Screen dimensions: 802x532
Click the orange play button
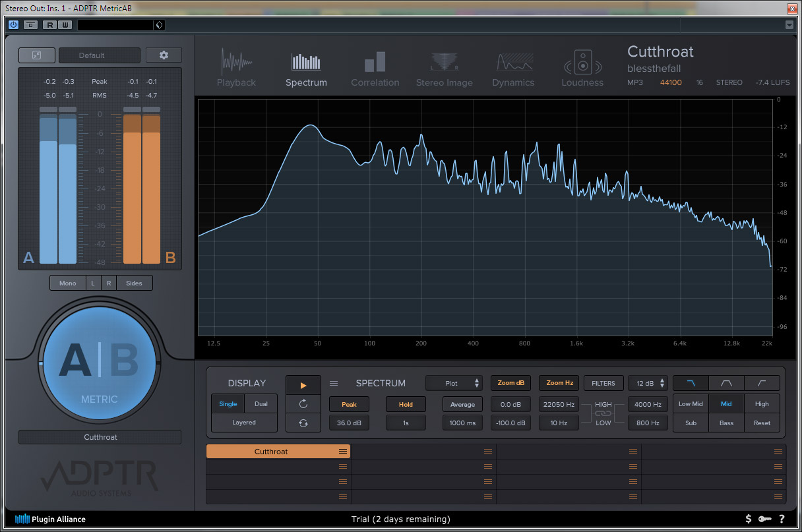coord(303,386)
